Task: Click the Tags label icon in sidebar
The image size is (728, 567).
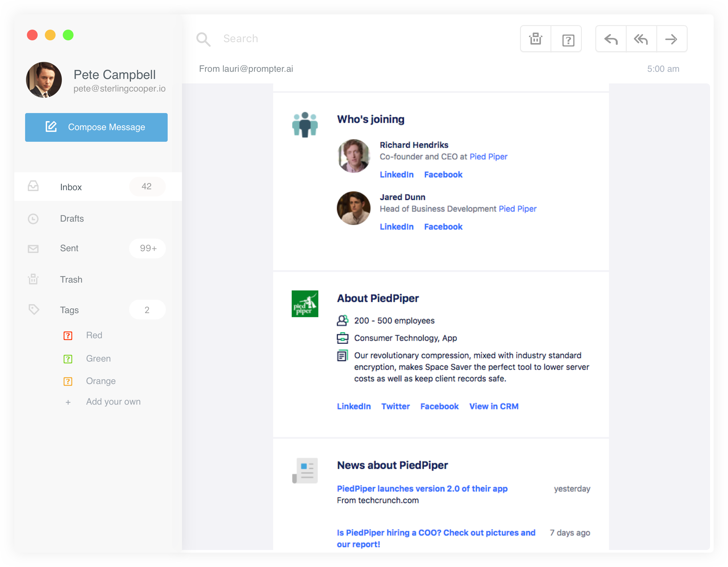Action: click(34, 310)
